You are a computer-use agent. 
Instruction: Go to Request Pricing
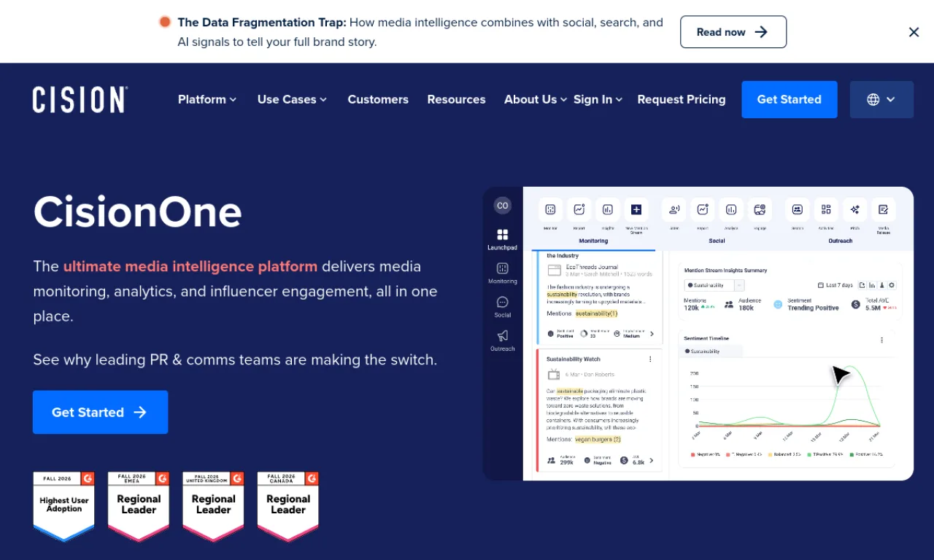[682, 99]
